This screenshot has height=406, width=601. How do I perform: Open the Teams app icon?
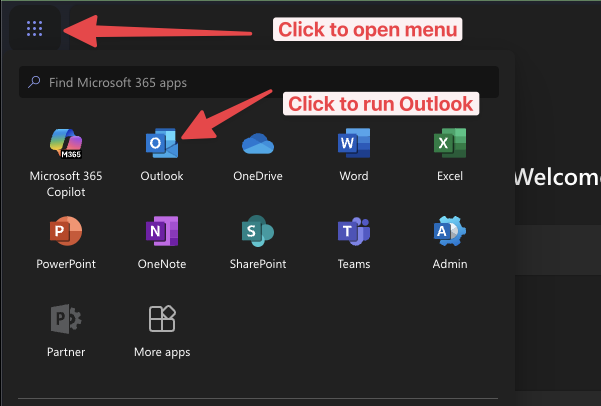[354, 233]
